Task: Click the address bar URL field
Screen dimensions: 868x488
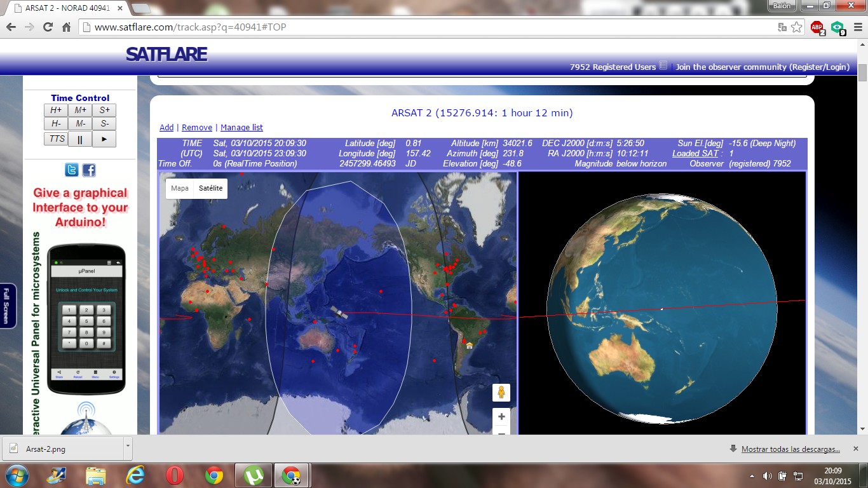Action: coord(432,27)
